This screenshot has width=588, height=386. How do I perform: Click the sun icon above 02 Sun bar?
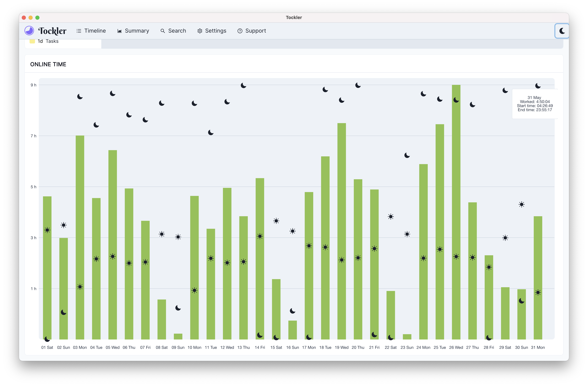tap(64, 225)
